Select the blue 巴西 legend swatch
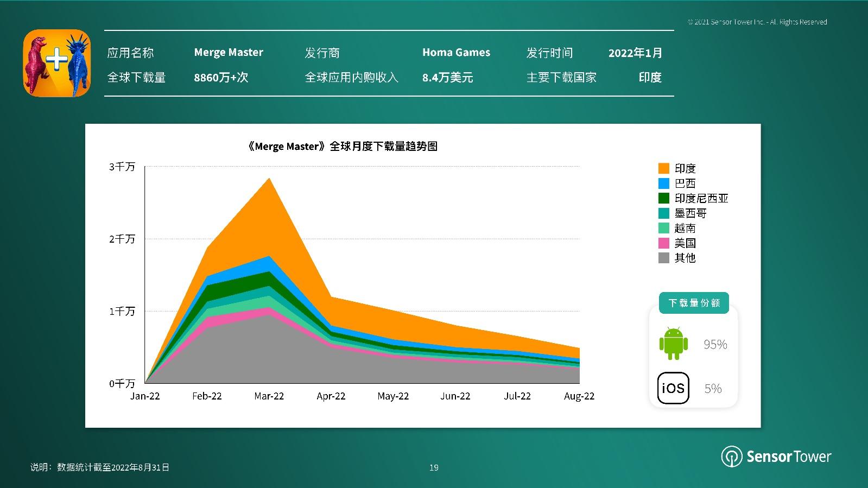Viewport: 868px width, 488px height. pos(663,183)
